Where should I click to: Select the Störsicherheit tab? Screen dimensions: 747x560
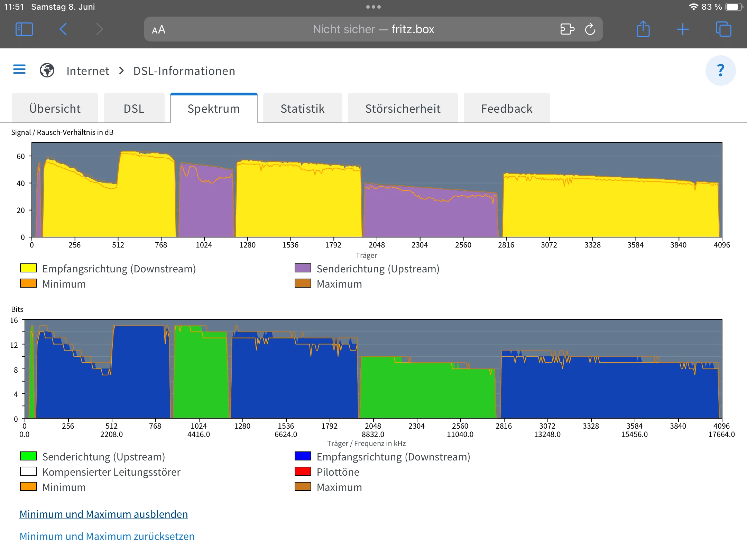click(403, 109)
